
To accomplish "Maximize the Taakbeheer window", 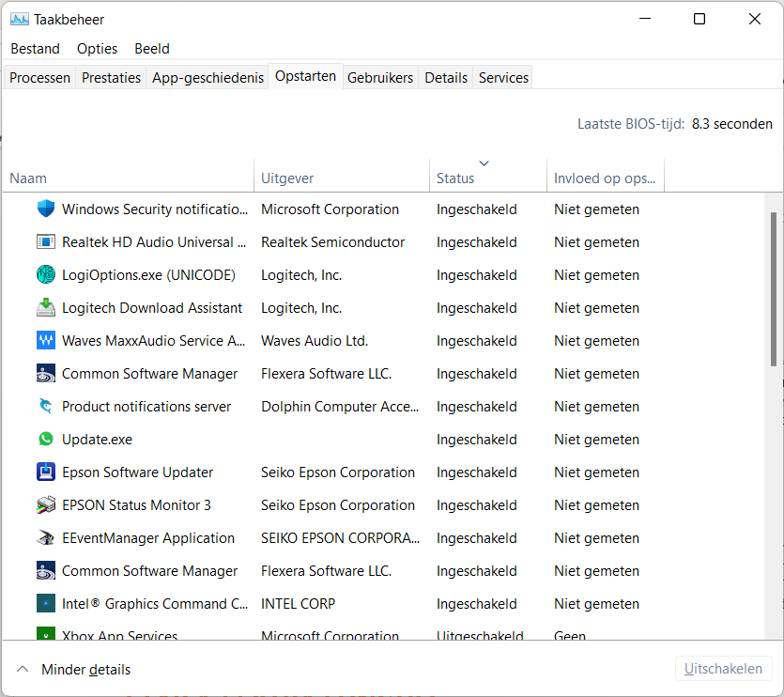I will point(699,19).
